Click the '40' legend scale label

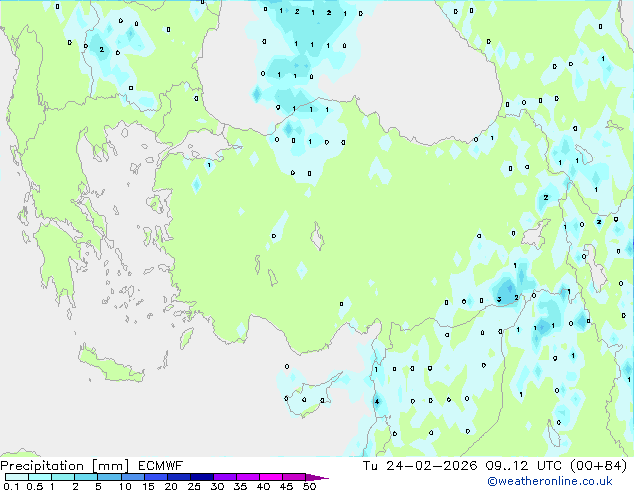pos(263,486)
